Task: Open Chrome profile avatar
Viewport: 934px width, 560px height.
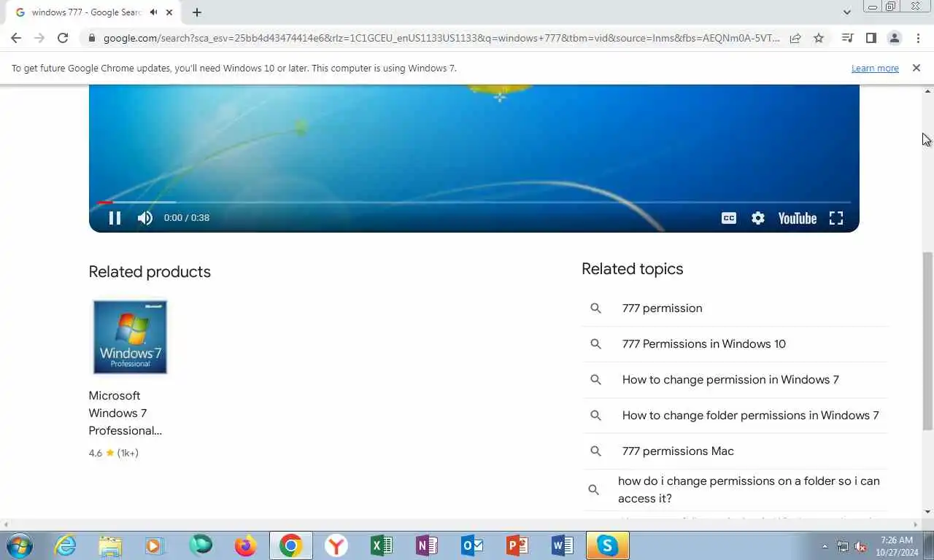Action: pyautogui.click(x=894, y=38)
